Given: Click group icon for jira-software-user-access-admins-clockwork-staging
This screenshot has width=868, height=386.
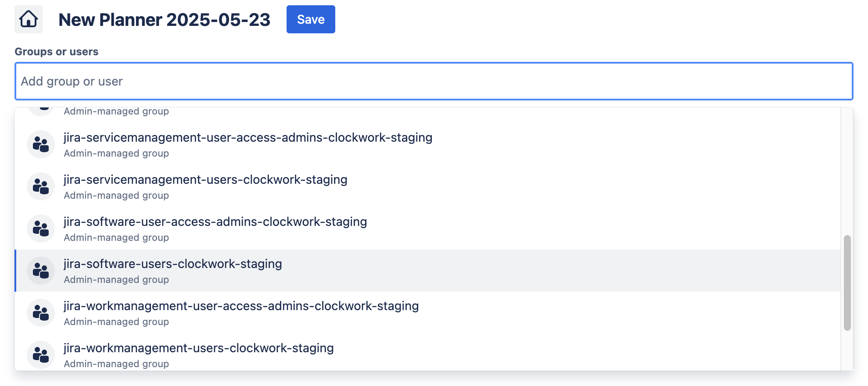Looking at the screenshot, I should click(41, 229).
